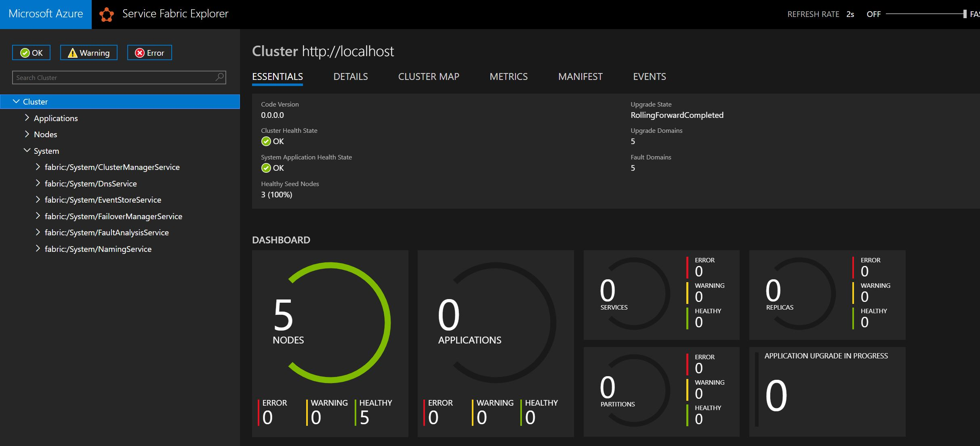Collapse the Cluster tree node
This screenshot has height=446, width=980.
[x=16, y=102]
